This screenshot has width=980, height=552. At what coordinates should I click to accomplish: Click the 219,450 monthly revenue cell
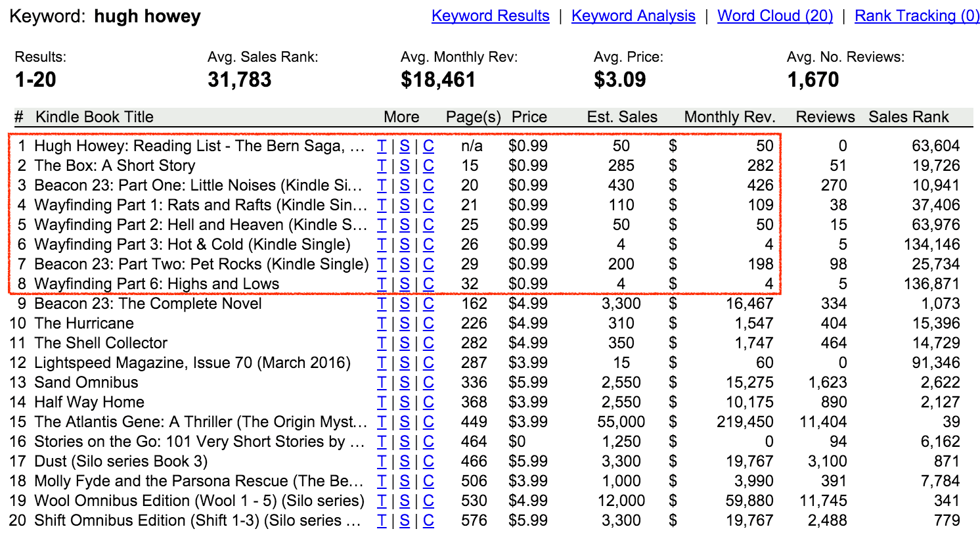[745, 422]
